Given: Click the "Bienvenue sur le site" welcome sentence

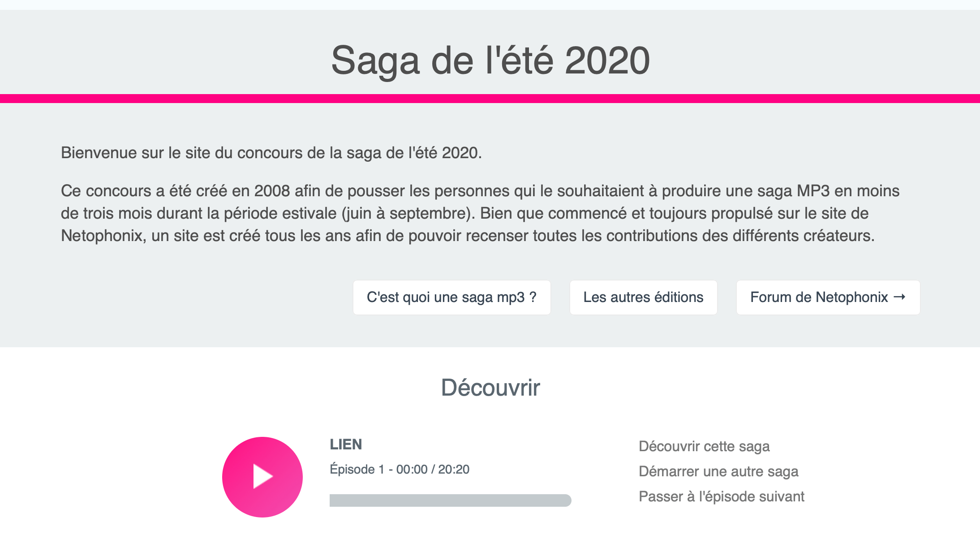Looking at the screenshot, I should click(271, 153).
